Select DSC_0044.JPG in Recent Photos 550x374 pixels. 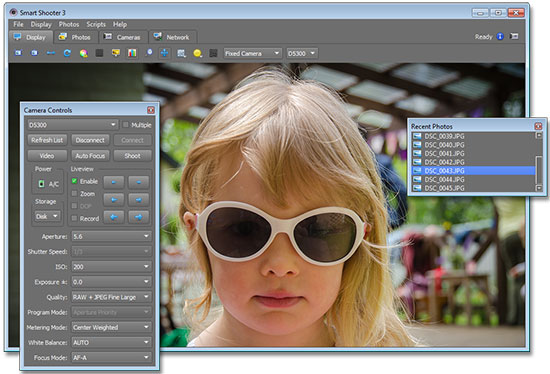pos(474,179)
